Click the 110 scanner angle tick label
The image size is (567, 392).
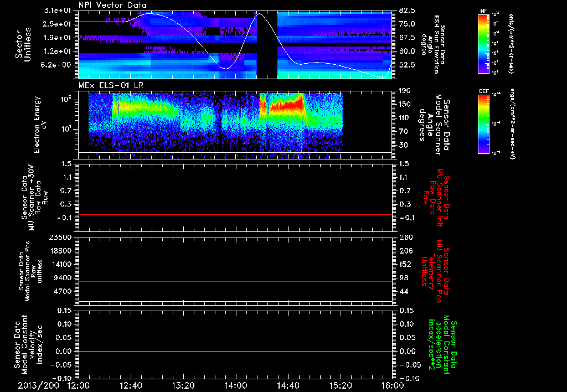[x=405, y=118]
